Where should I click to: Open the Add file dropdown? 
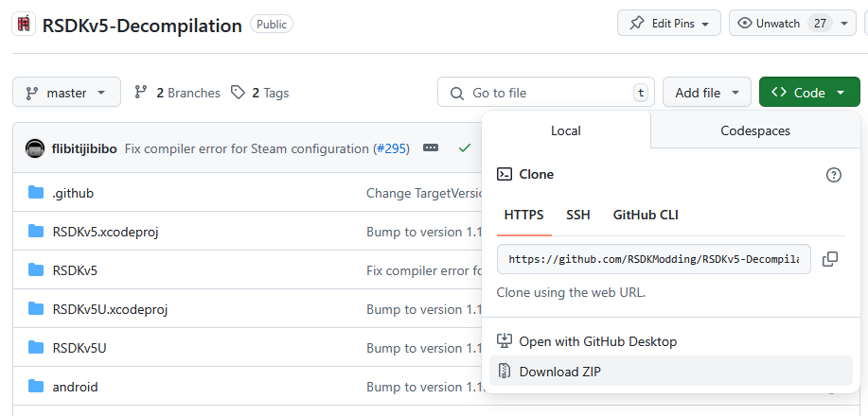coord(707,93)
